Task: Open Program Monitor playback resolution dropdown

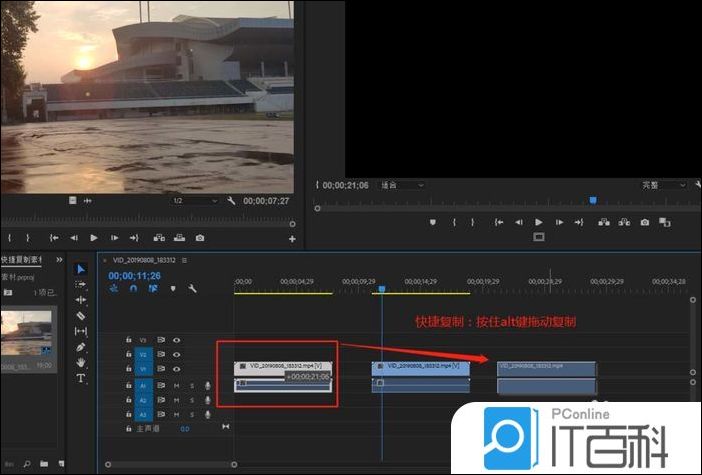Action: pyautogui.click(x=664, y=185)
